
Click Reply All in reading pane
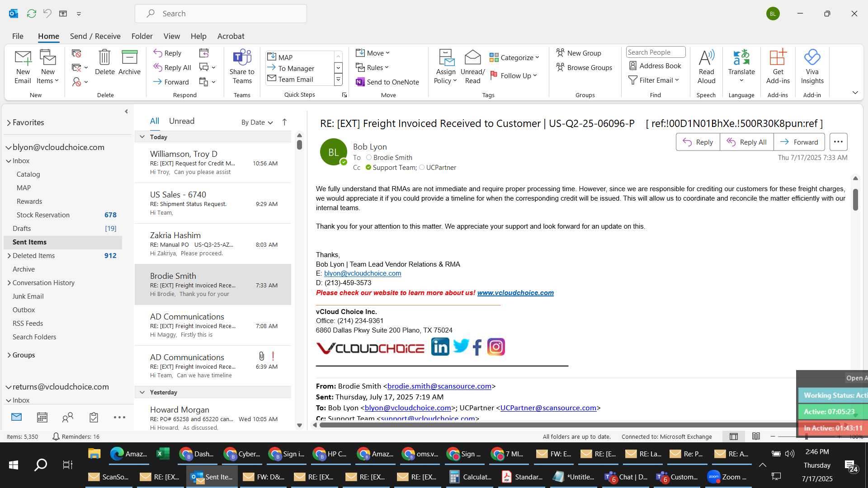[x=746, y=142]
